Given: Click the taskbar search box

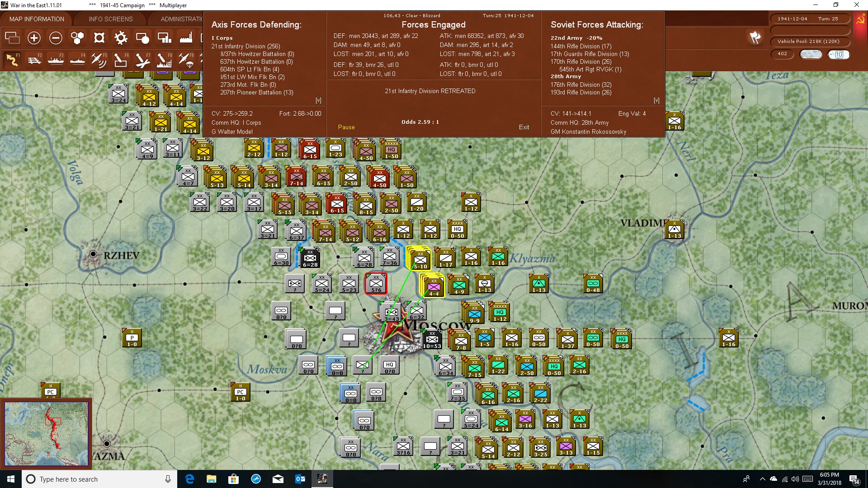Looking at the screenshot, I should [99, 479].
